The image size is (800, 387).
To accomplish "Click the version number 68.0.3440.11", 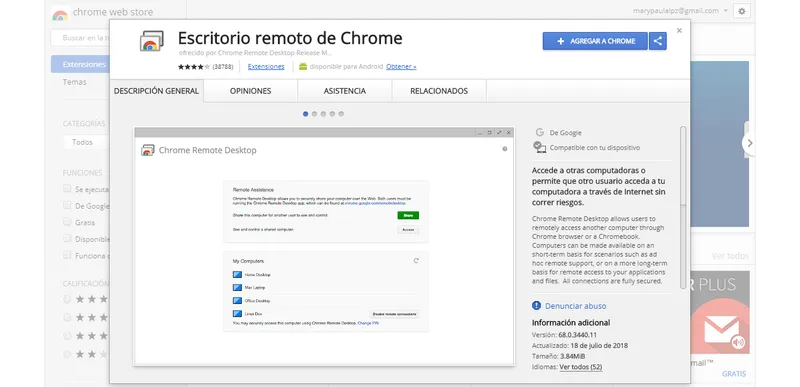I will tap(579, 335).
